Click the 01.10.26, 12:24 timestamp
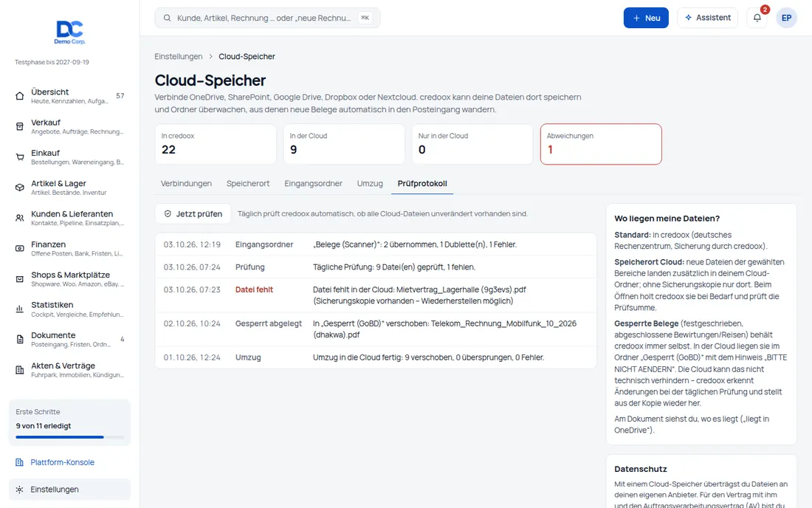Viewport: 812px width, 508px height. click(192, 357)
